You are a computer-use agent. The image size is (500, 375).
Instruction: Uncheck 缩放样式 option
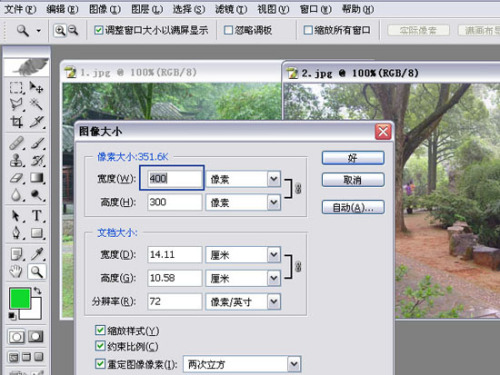point(100,330)
